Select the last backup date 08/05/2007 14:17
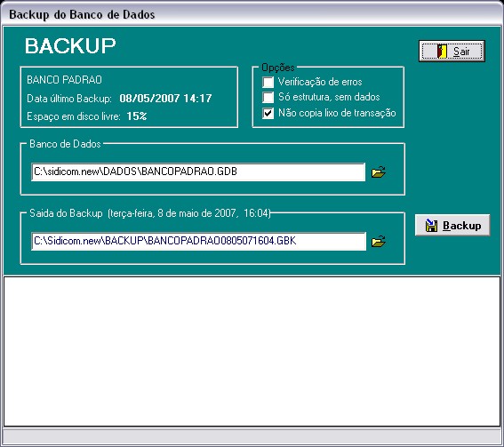 (165, 99)
